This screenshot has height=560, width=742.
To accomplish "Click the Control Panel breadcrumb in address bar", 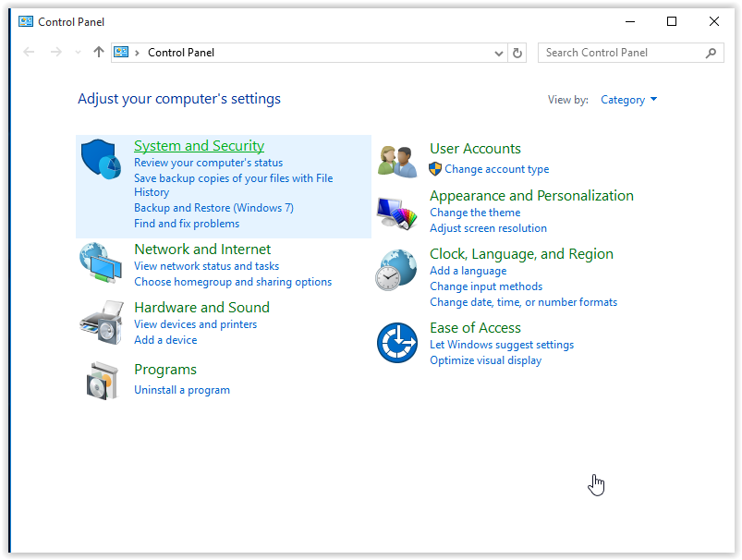I will pyautogui.click(x=181, y=53).
